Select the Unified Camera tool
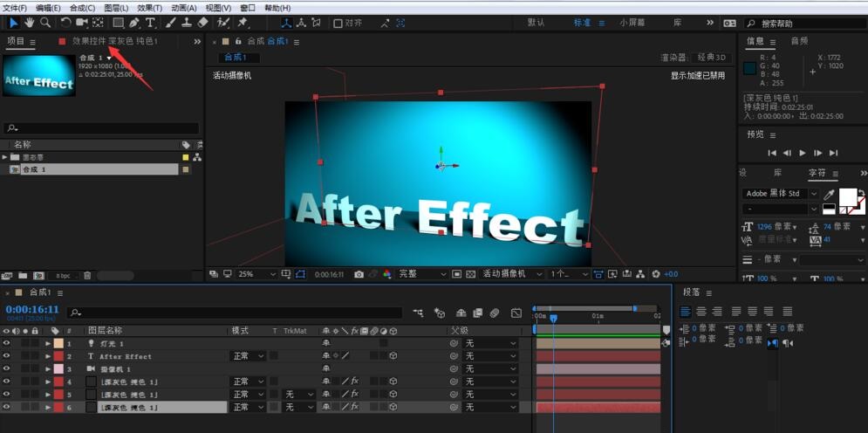The image size is (868, 433). [82, 23]
